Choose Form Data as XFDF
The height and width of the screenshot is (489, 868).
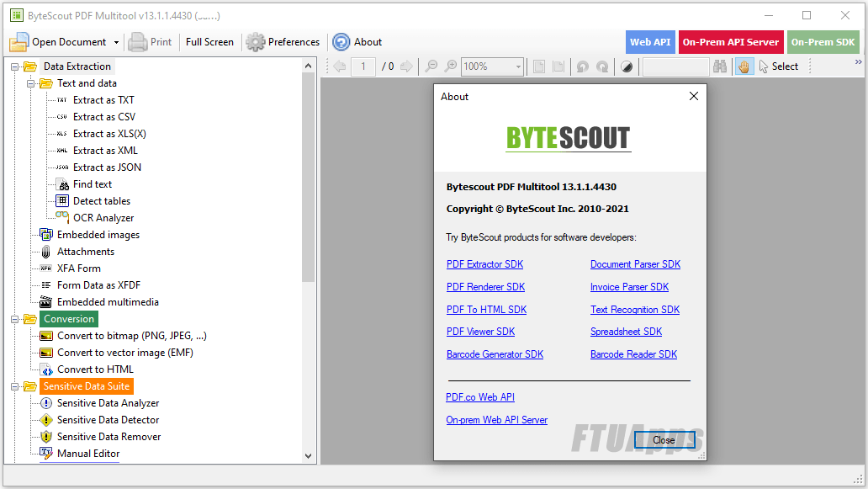[x=98, y=285]
